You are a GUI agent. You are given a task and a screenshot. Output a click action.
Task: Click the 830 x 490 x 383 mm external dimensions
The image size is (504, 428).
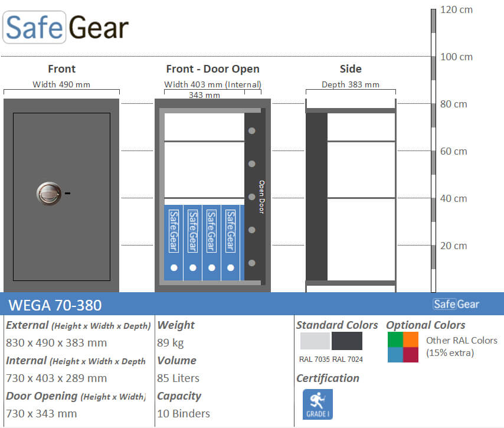coord(56,343)
